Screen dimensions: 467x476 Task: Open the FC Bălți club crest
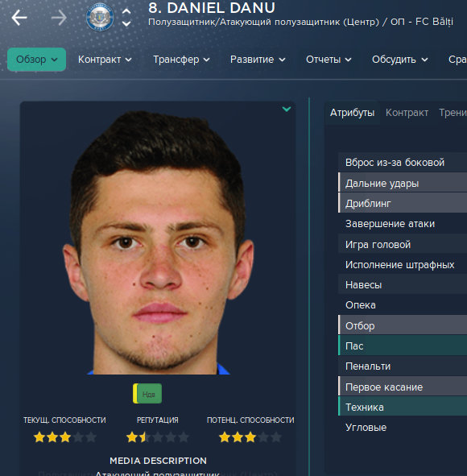click(x=100, y=17)
